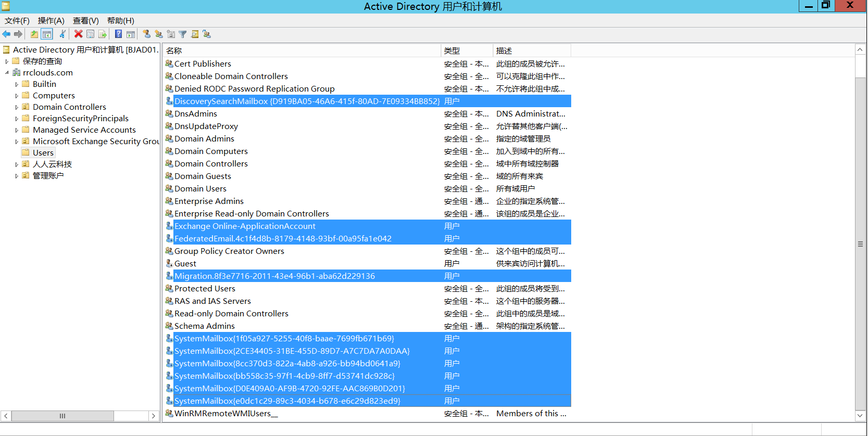
Task: Click the Schema Admins group icon
Action: 169,326
